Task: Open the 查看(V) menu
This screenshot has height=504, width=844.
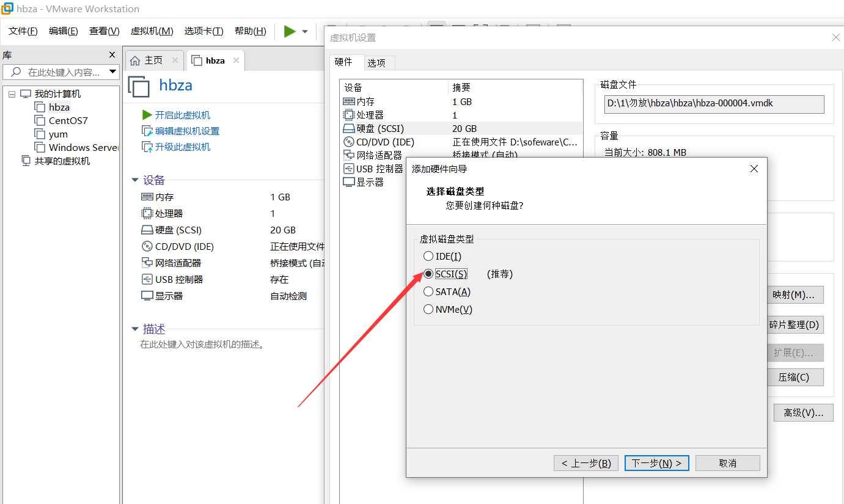Action: [105, 31]
